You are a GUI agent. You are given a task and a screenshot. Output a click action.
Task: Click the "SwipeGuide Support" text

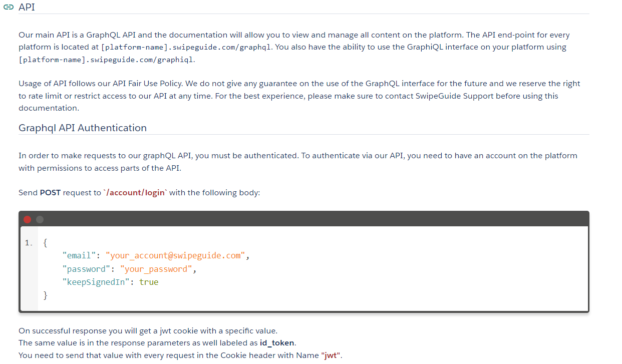pos(454,96)
